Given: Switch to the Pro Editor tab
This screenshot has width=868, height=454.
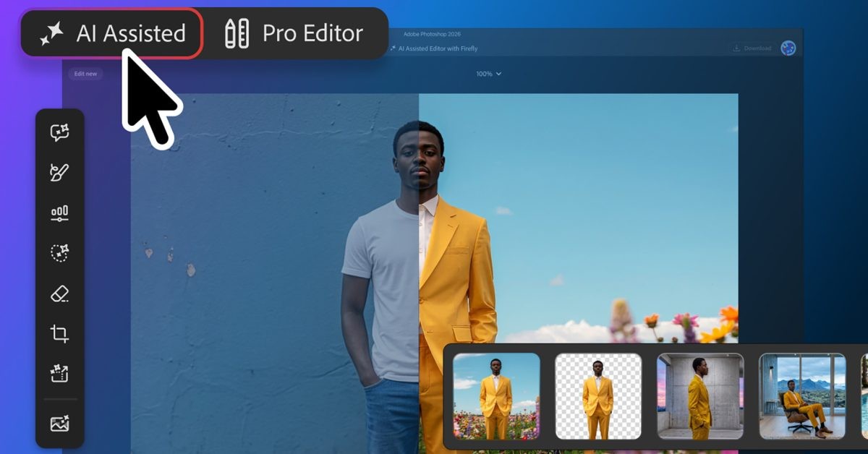Looking at the screenshot, I should (x=294, y=33).
